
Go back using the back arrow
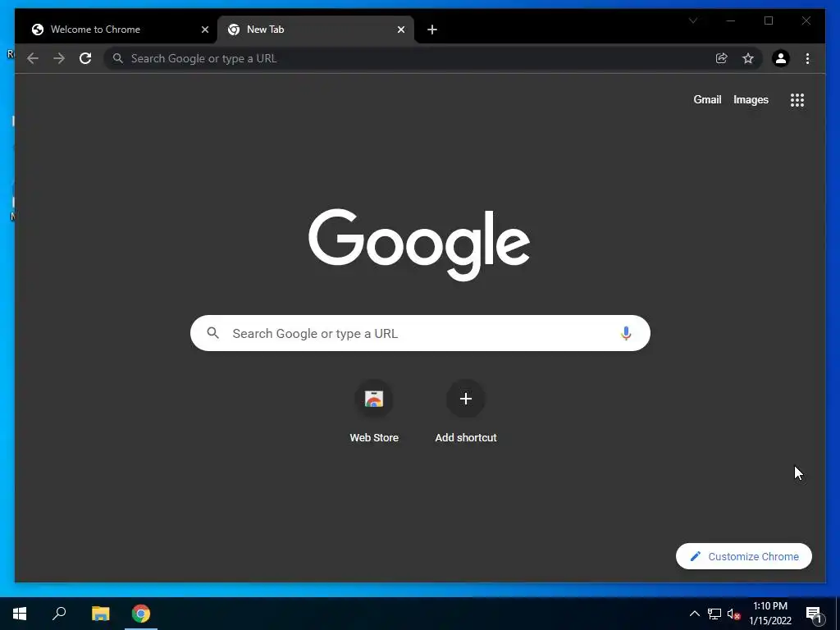[x=33, y=58]
